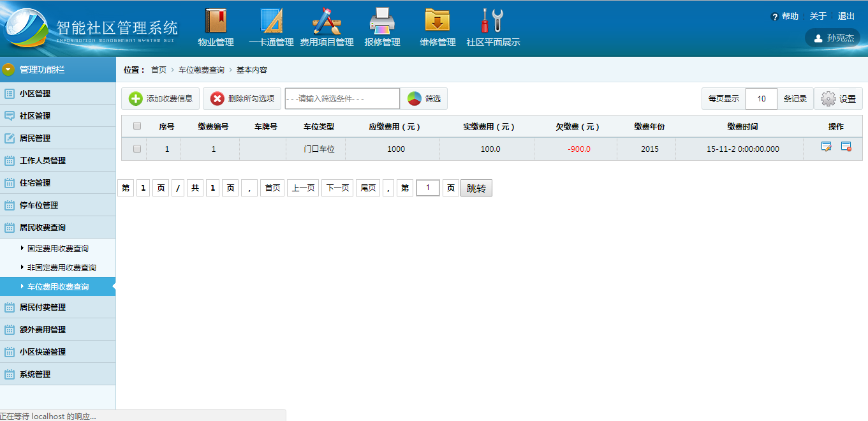The width and height of the screenshot is (868, 421).
Task: Edit the record row with pencil icon
Action: pyautogui.click(x=827, y=147)
